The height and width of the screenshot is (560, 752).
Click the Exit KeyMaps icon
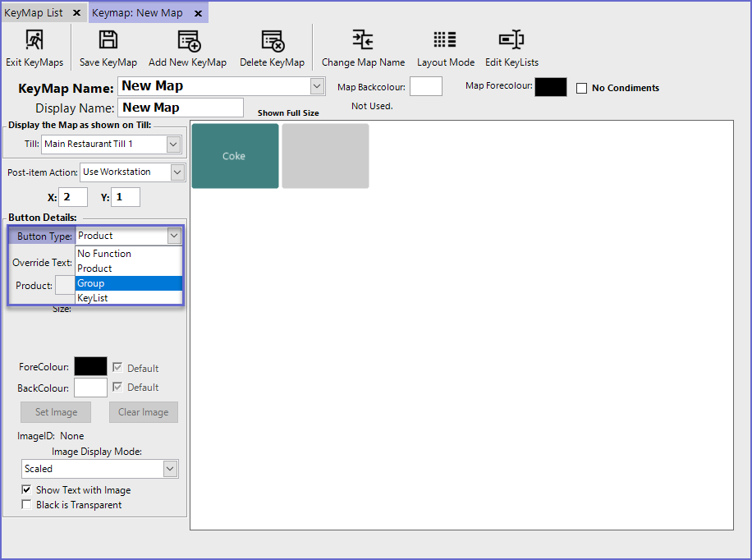point(34,40)
